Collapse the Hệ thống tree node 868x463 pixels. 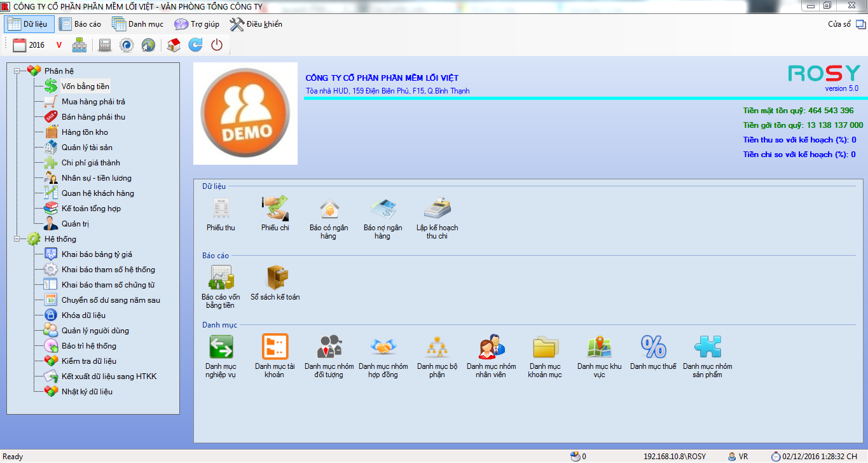tap(17, 239)
